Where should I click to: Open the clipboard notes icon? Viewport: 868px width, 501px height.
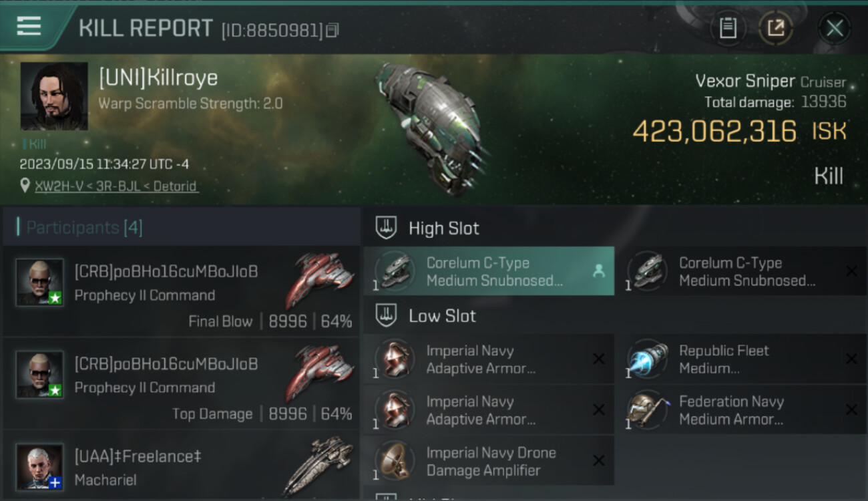pyautogui.click(x=728, y=28)
